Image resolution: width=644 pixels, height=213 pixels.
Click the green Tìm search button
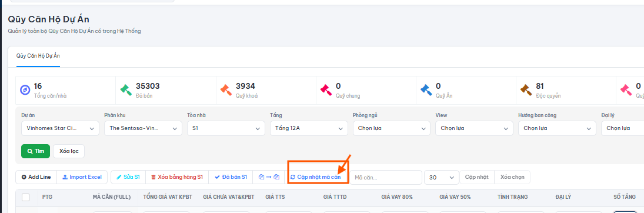coord(36,151)
